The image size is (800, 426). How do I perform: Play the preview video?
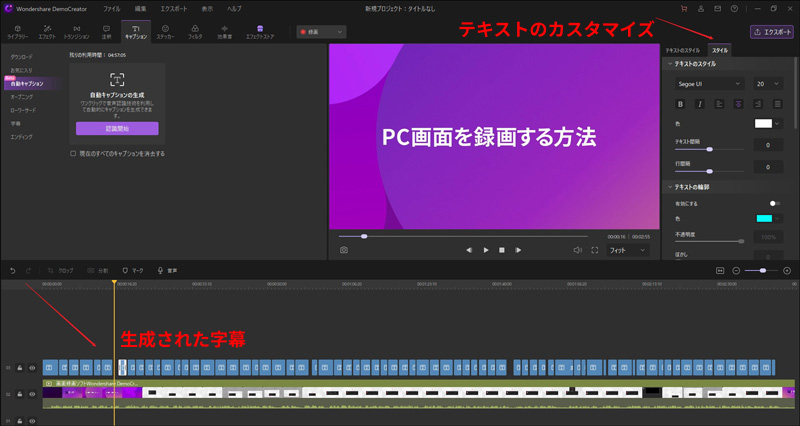[486, 250]
